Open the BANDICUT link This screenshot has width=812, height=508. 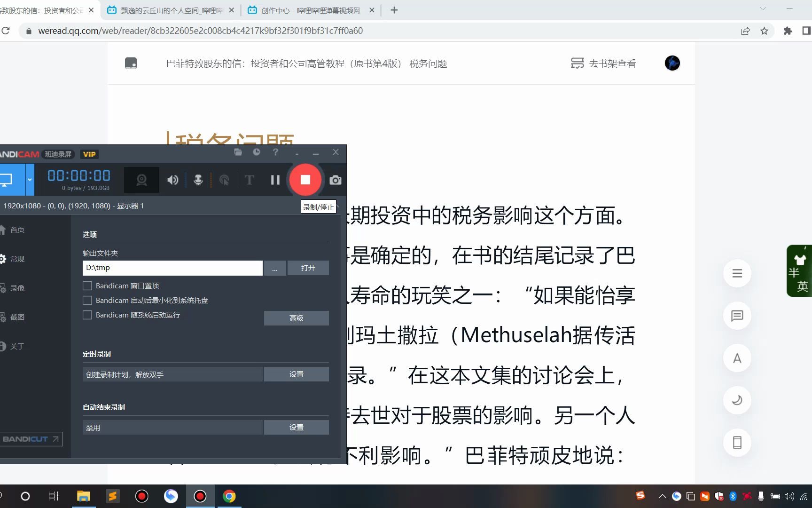click(31, 439)
